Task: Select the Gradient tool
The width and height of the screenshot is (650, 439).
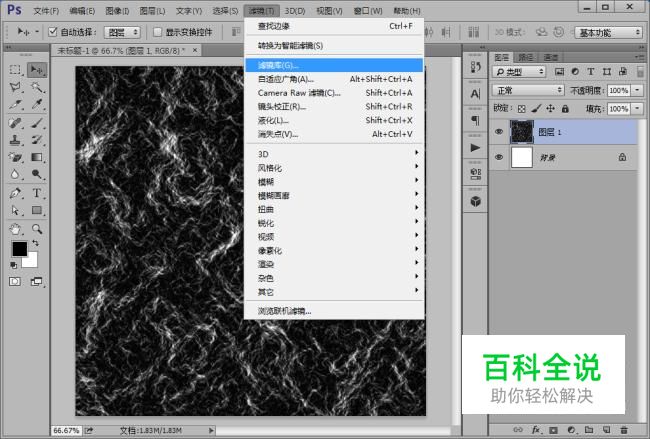Action: click(37, 157)
